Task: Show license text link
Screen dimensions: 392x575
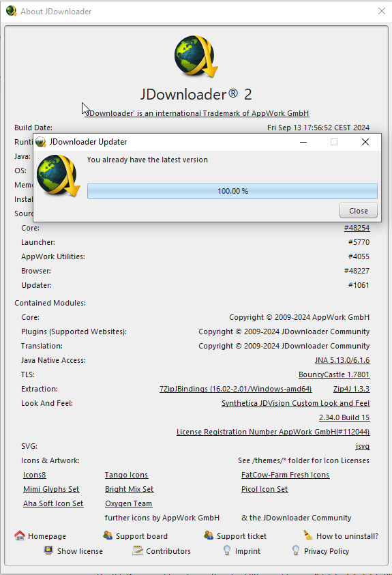Action: pos(80,551)
